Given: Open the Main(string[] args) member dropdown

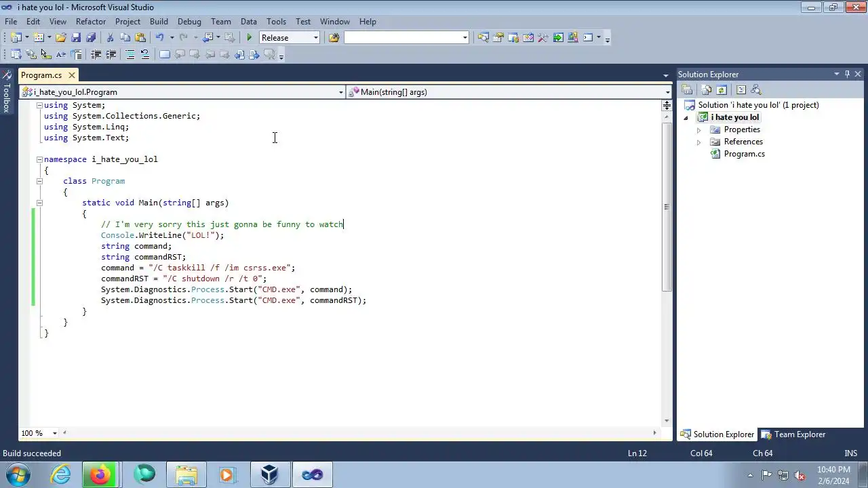Looking at the screenshot, I should pyautogui.click(x=667, y=92).
